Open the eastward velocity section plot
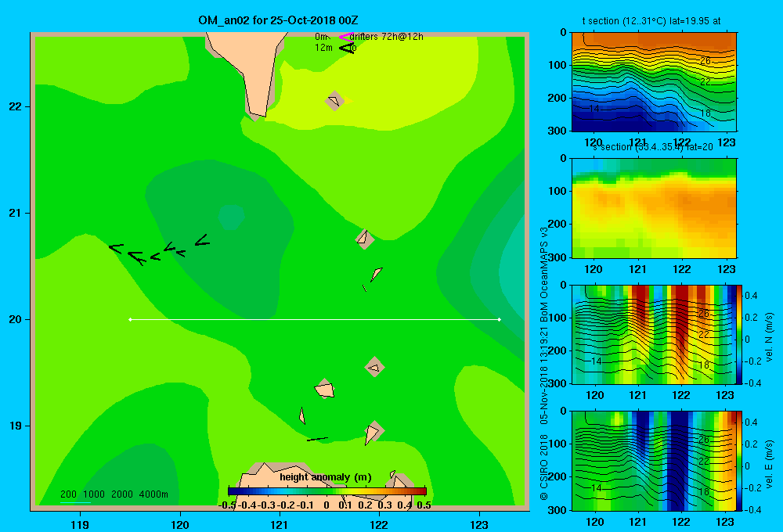 [654, 461]
